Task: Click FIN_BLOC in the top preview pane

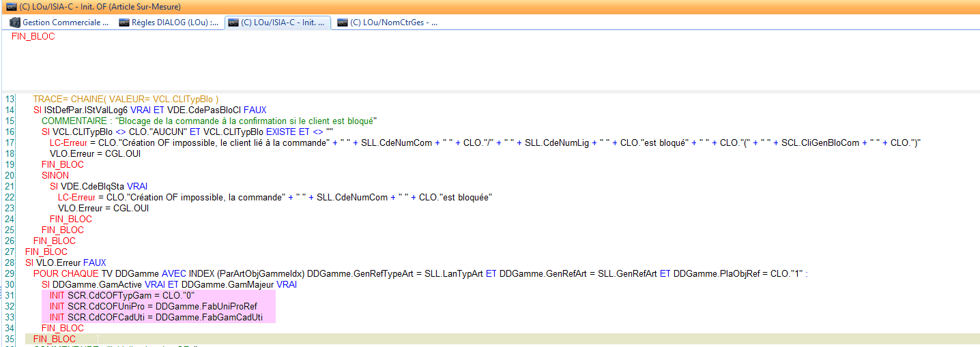Action: tap(33, 37)
